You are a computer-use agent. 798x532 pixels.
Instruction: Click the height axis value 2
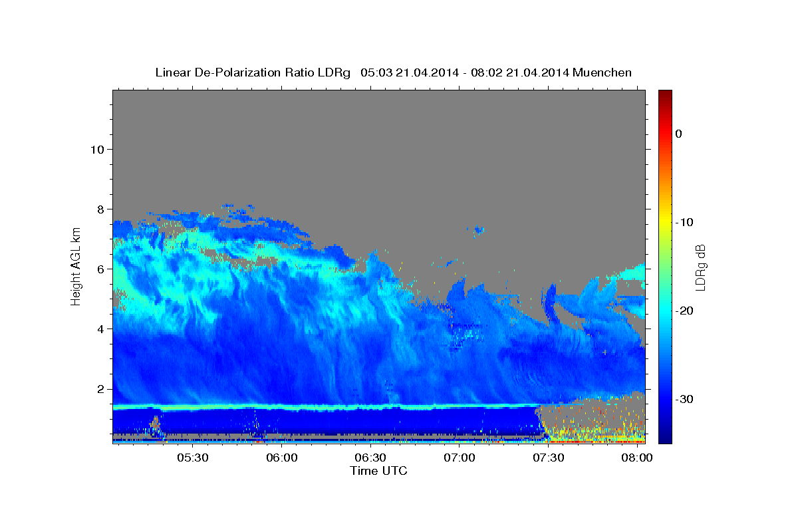tap(100, 388)
